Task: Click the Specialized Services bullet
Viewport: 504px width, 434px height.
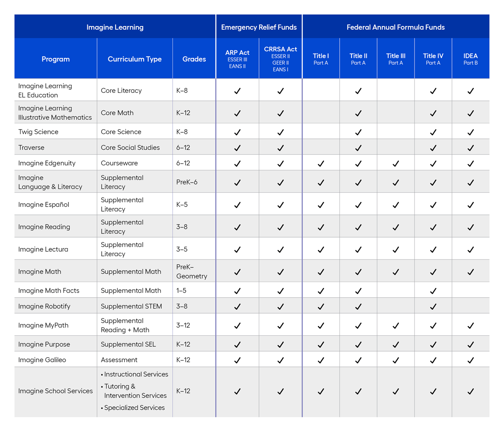Action: [x=133, y=408]
